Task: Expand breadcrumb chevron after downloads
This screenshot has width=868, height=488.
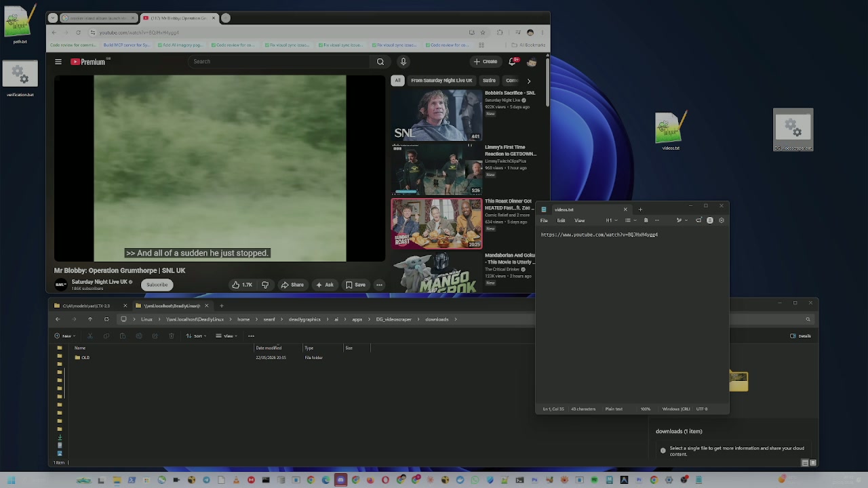Action: (456, 319)
